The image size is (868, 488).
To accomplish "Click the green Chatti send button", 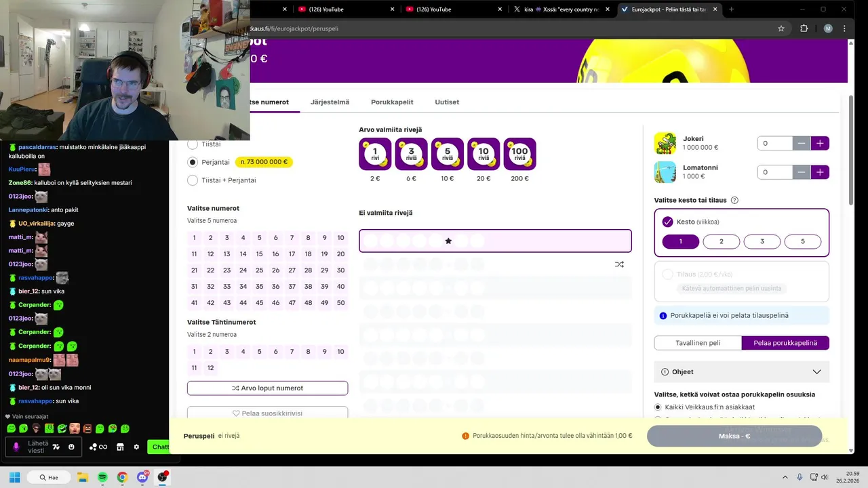I will (x=160, y=447).
